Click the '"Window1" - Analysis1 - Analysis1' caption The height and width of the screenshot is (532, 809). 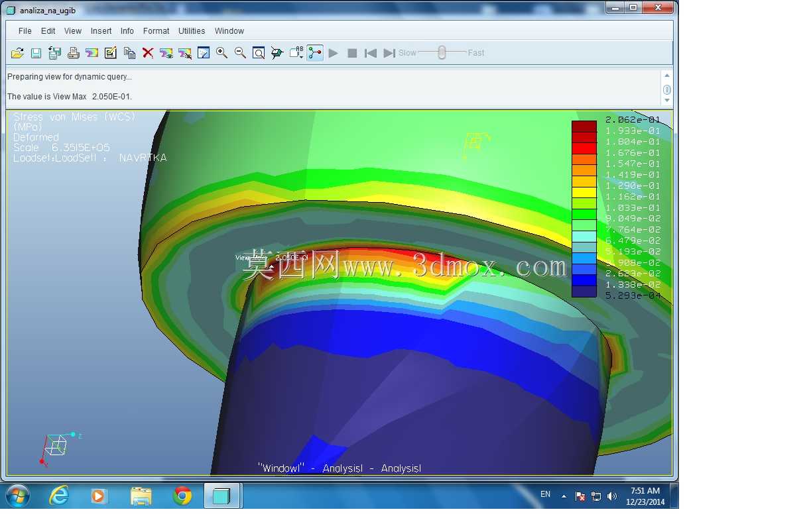340,468
